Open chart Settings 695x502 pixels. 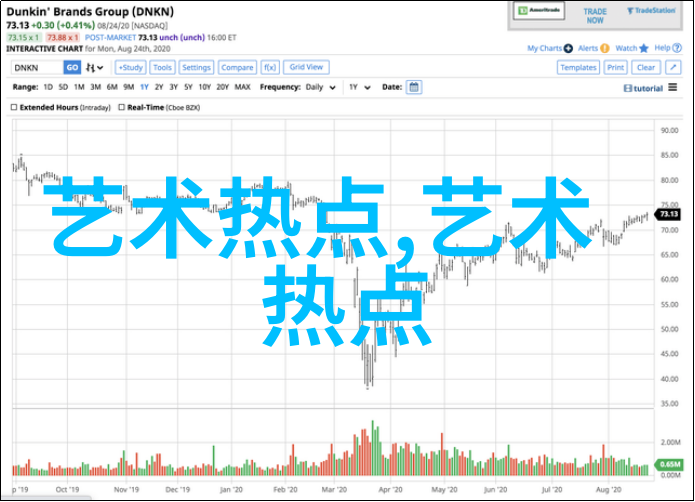point(196,68)
